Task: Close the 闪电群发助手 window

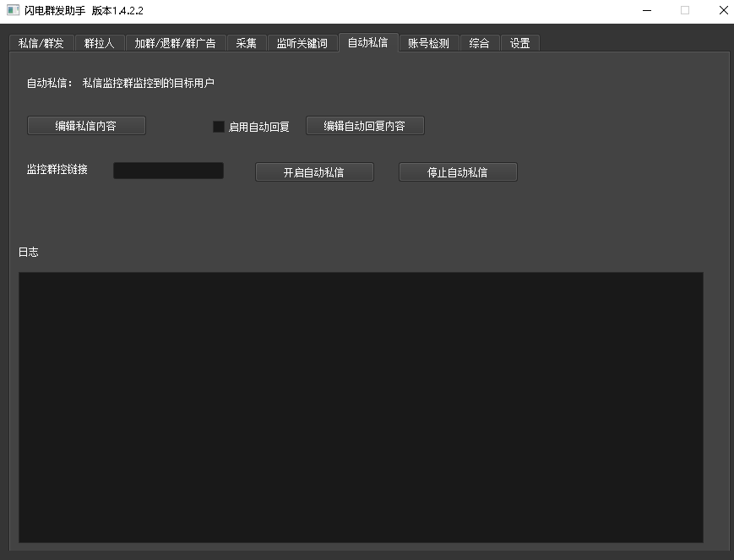Action: coord(723,10)
